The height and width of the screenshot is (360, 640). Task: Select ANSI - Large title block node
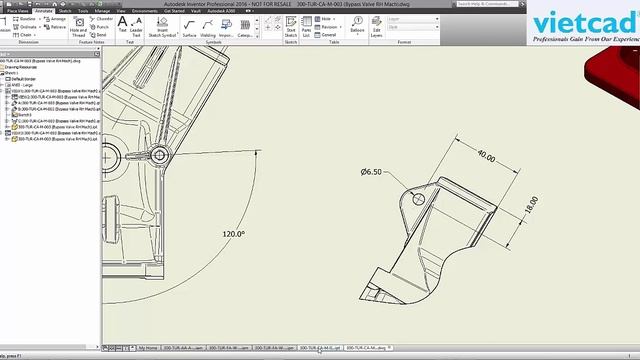click(x=20, y=85)
